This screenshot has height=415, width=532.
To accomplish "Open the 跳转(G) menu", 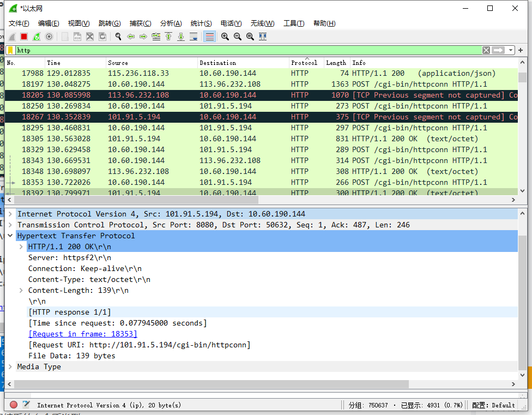I will click(110, 23).
